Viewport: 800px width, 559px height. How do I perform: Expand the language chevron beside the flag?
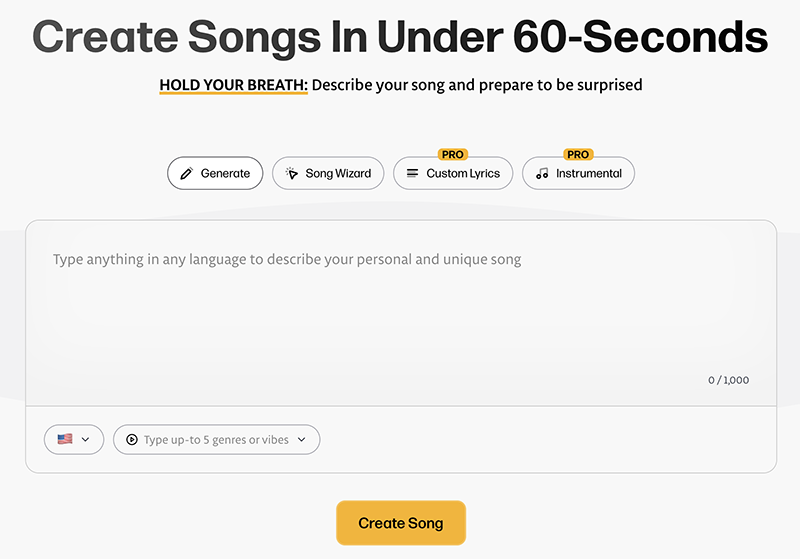pos(86,439)
